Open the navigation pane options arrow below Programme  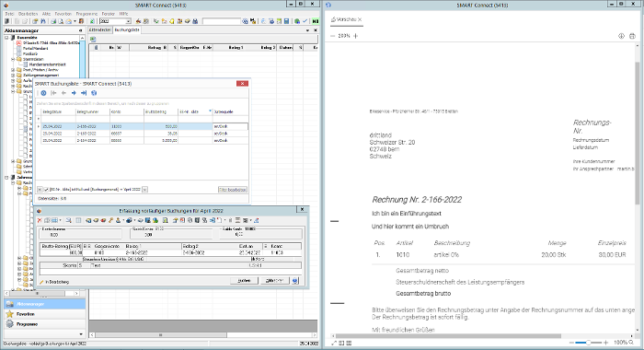(x=81, y=334)
